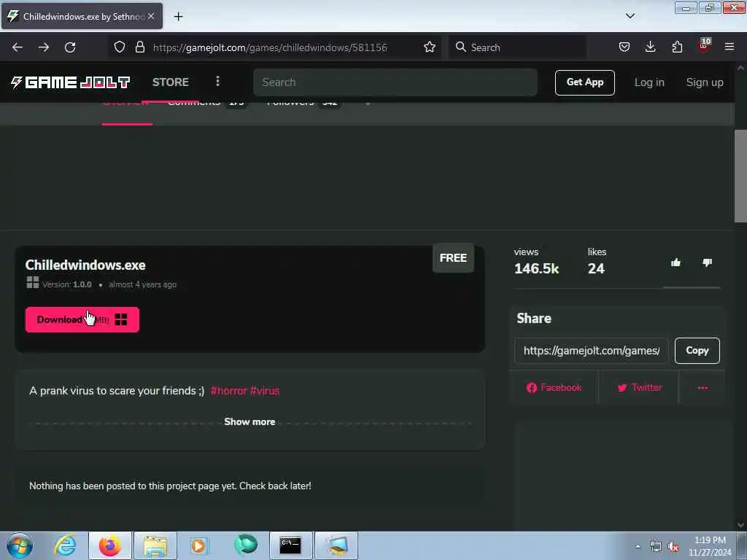Open the Pocket save icon
The width and height of the screenshot is (747, 560).
[624, 47]
